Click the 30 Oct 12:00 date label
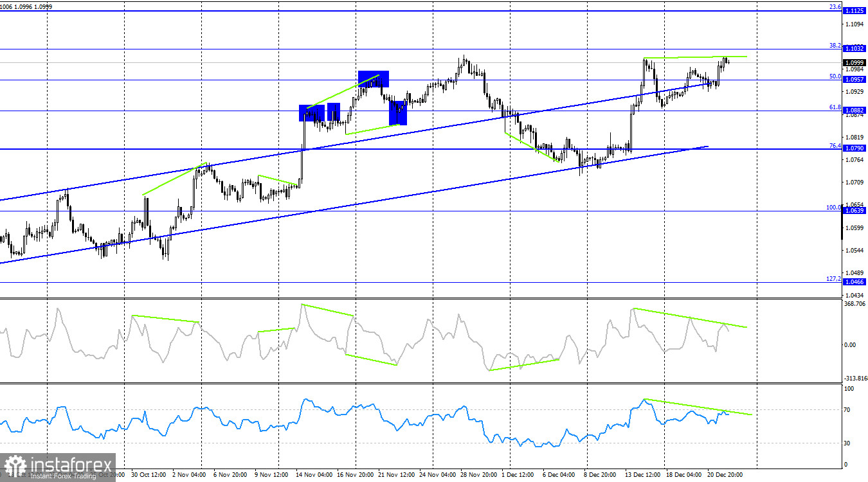The width and height of the screenshot is (868, 482). (149, 474)
